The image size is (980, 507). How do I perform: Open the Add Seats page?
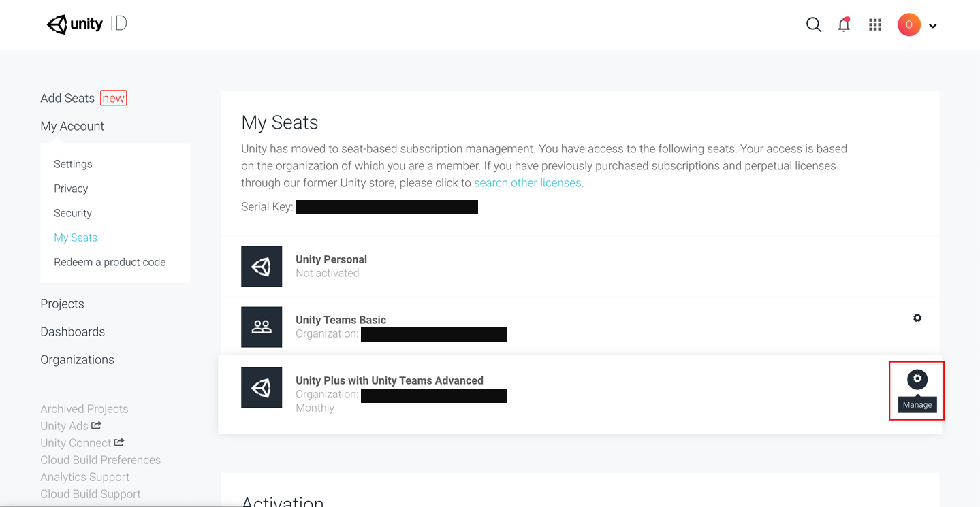(x=67, y=98)
